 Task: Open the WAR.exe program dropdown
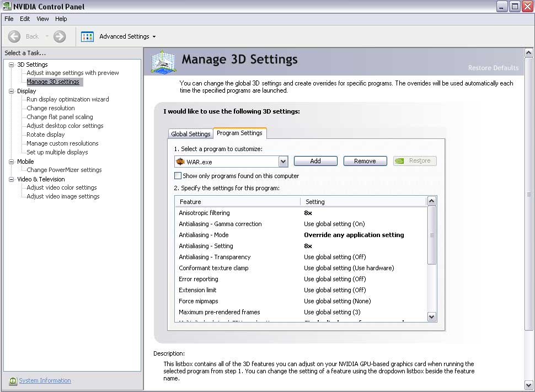point(283,162)
